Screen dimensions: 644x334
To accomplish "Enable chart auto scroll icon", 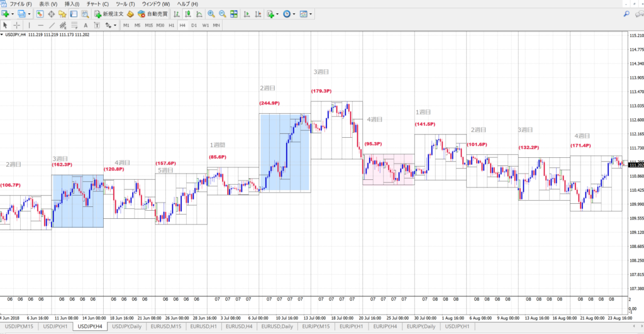I will [247, 14].
